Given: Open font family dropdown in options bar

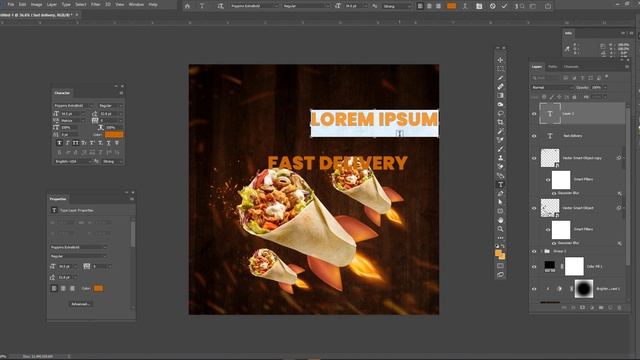Looking at the screenshot, I should pyautogui.click(x=254, y=6).
